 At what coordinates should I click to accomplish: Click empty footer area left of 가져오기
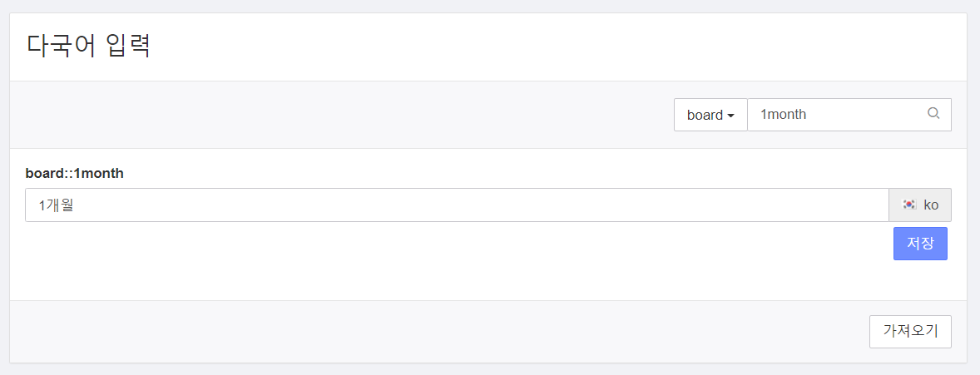point(439,331)
